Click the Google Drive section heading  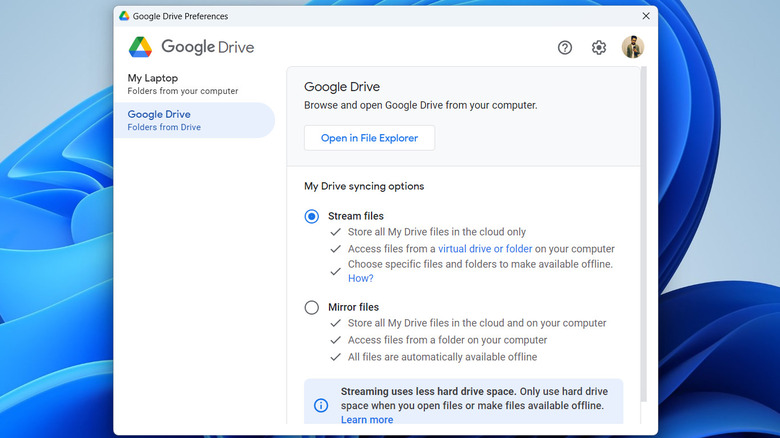coord(342,87)
